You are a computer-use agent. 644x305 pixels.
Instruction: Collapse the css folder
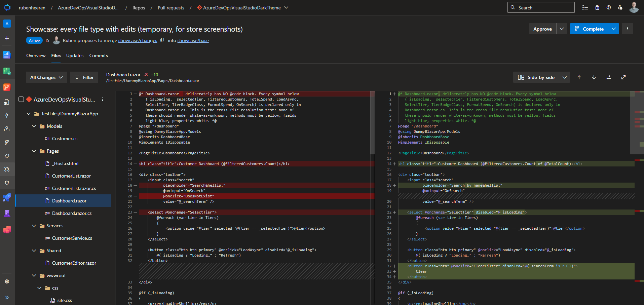coord(39,288)
